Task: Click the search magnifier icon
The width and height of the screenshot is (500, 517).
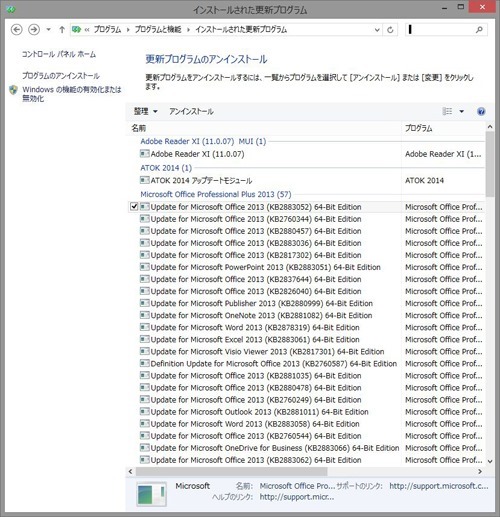Action: tap(479, 30)
